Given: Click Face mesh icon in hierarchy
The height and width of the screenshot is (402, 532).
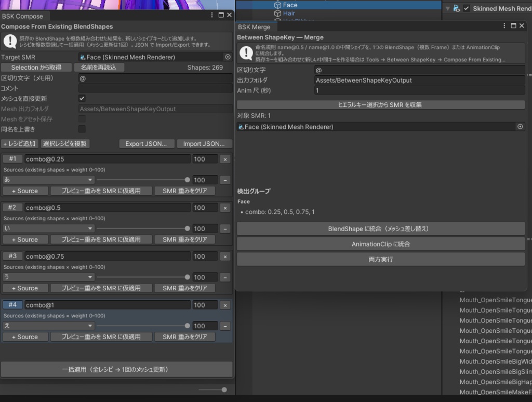Looking at the screenshot, I should coord(277,5).
